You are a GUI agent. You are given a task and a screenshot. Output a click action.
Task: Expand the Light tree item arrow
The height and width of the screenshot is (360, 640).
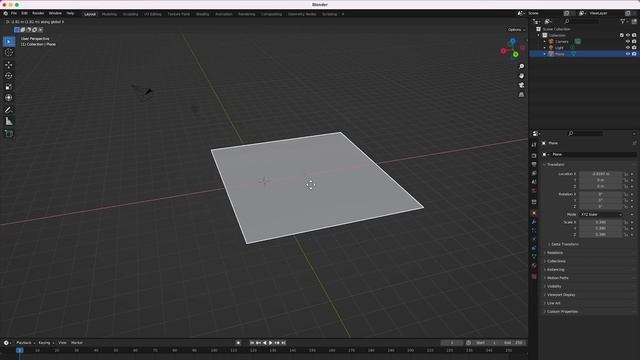[x=544, y=48]
